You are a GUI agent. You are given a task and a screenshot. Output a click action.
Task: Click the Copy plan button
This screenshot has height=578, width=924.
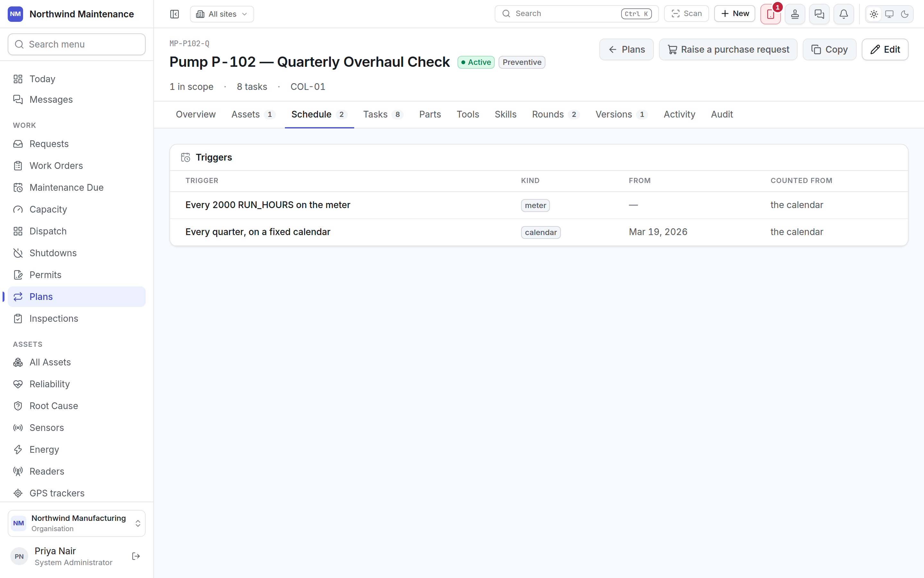click(829, 49)
